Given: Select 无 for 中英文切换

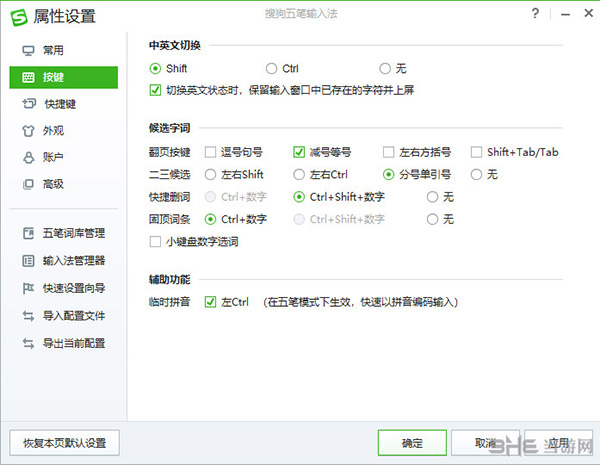Looking at the screenshot, I should [x=385, y=69].
